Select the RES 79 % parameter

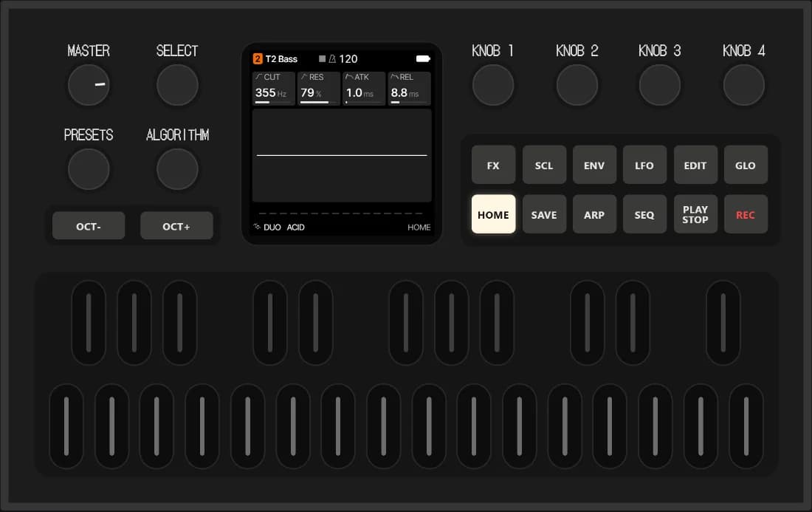click(x=318, y=89)
